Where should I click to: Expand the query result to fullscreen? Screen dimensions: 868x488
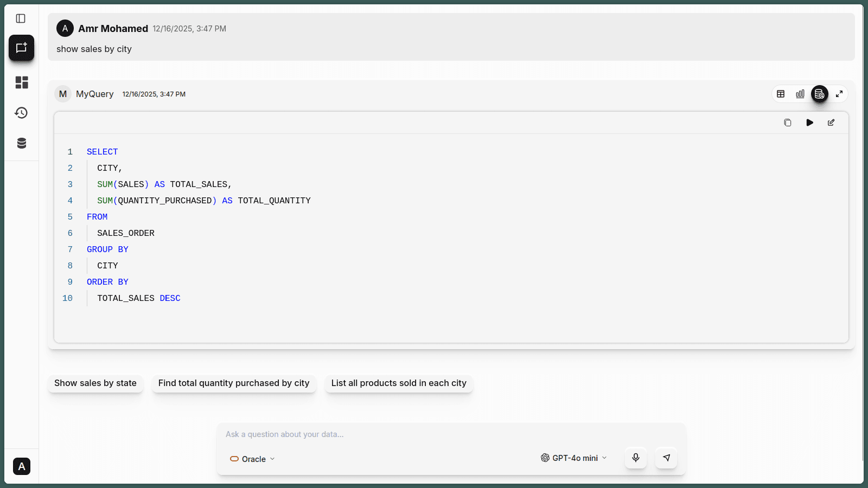(x=839, y=93)
